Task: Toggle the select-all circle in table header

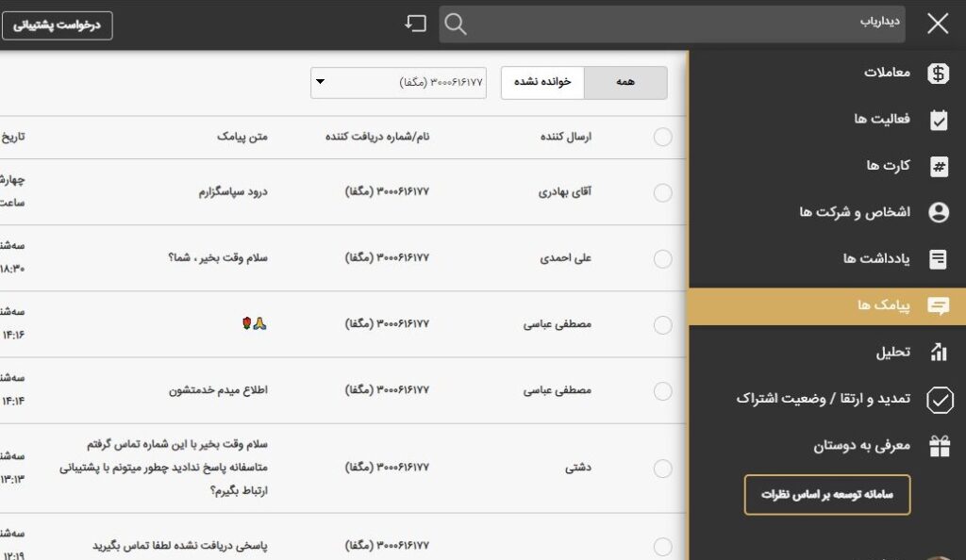Action: [x=662, y=137]
